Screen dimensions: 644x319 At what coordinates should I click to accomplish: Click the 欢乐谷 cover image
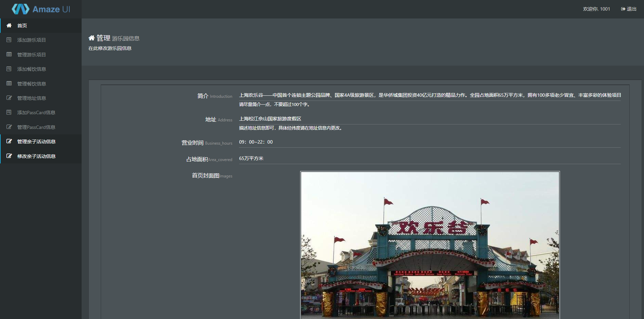430,245
